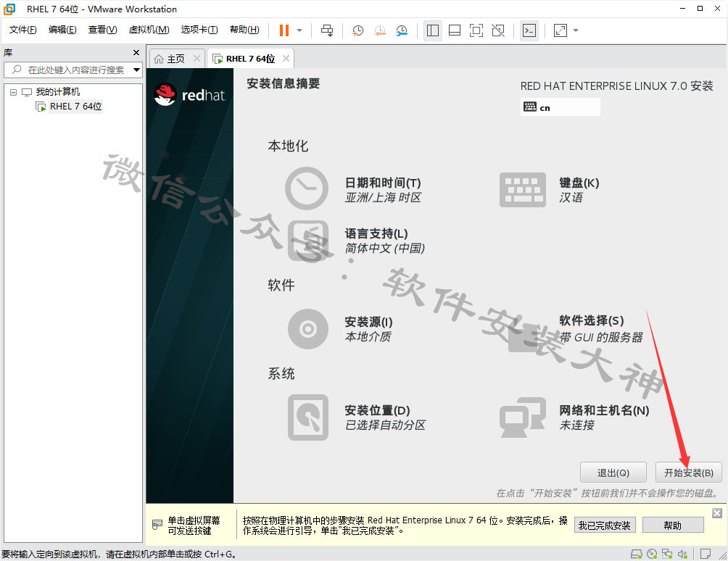Toggle the console view icon
The image size is (728, 561).
tap(529, 30)
